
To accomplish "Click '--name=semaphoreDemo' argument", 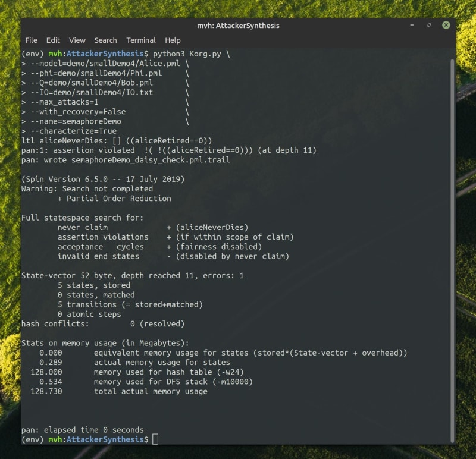I will coord(76,122).
